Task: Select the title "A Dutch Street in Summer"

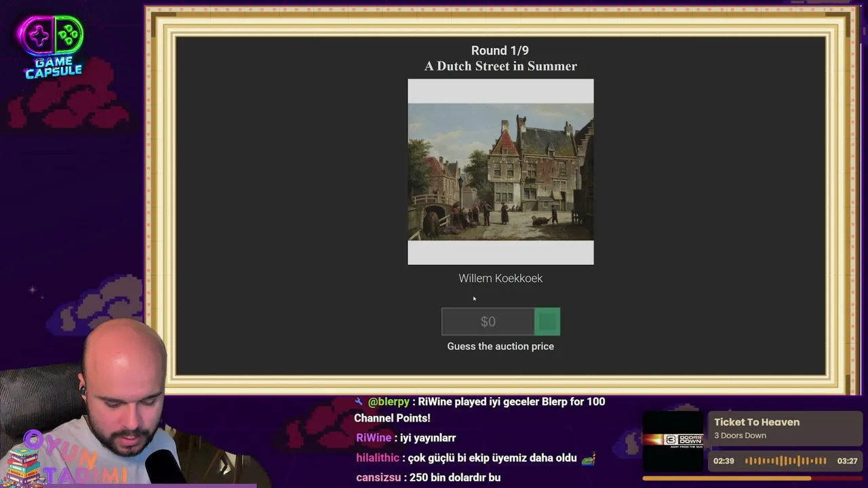Action: tap(500, 66)
